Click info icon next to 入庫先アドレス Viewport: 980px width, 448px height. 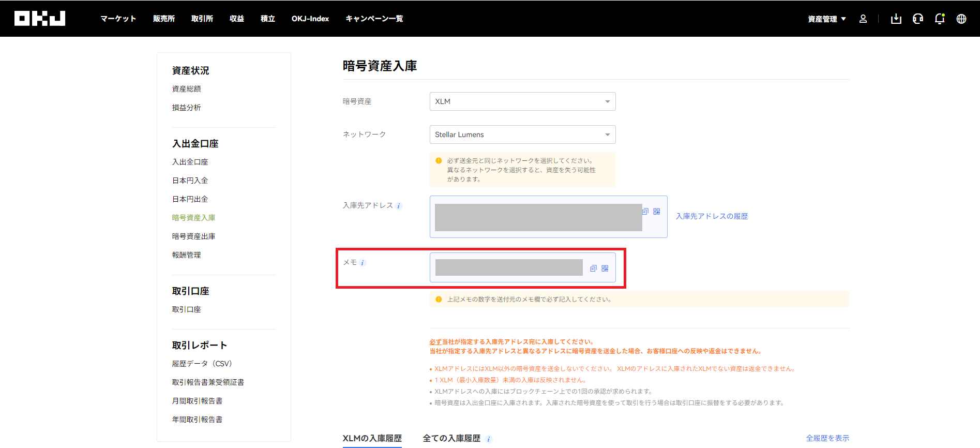[399, 206]
